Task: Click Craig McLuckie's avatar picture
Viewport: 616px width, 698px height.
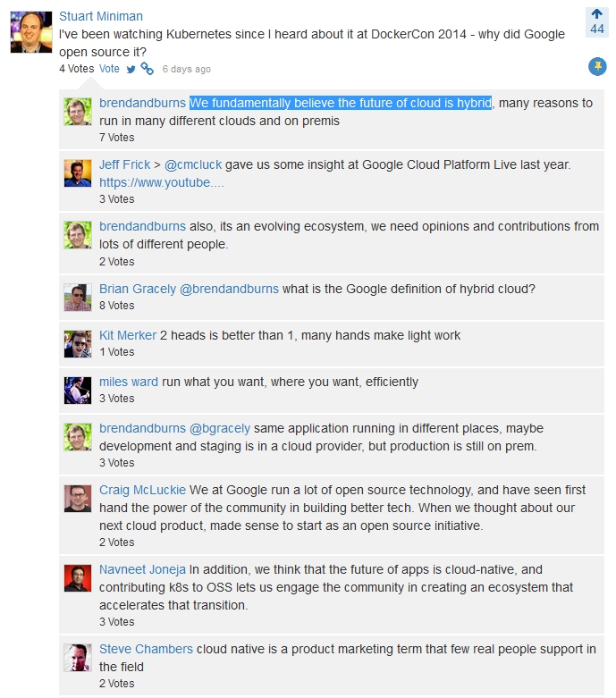Action: pyautogui.click(x=78, y=499)
